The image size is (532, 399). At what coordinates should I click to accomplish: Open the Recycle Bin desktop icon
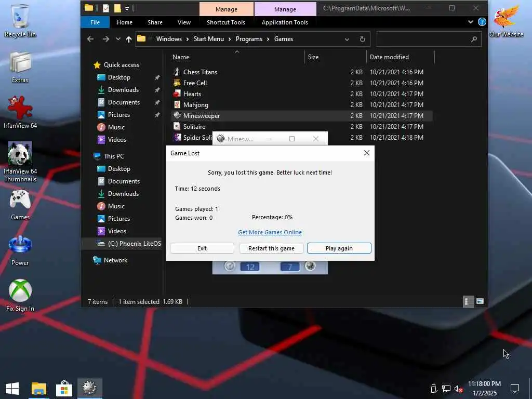click(20, 21)
